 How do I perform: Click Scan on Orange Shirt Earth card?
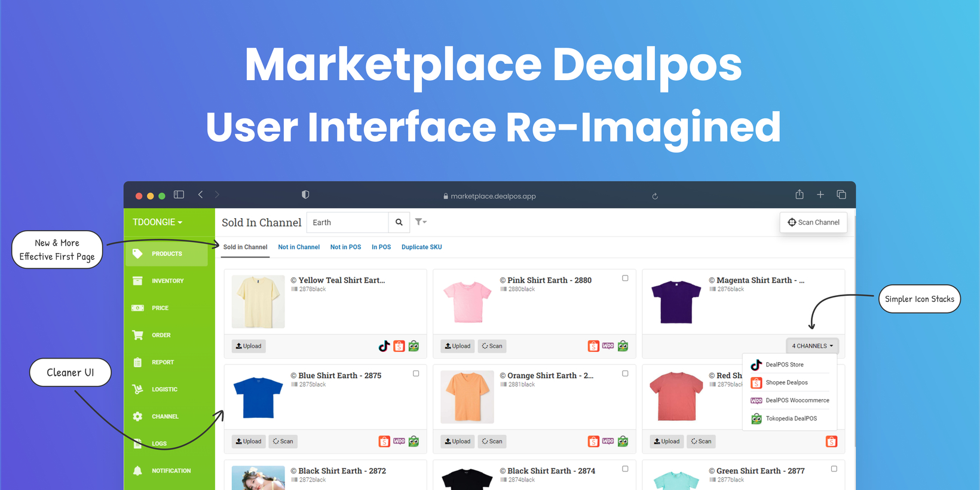pos(492,442)
